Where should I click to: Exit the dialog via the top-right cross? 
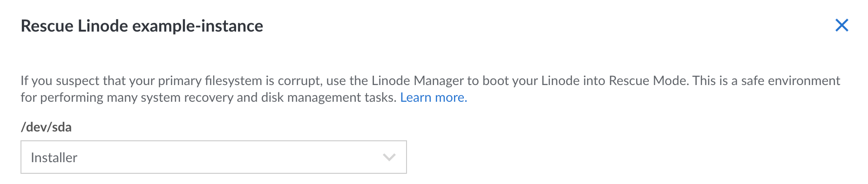(x=841, y=25)
